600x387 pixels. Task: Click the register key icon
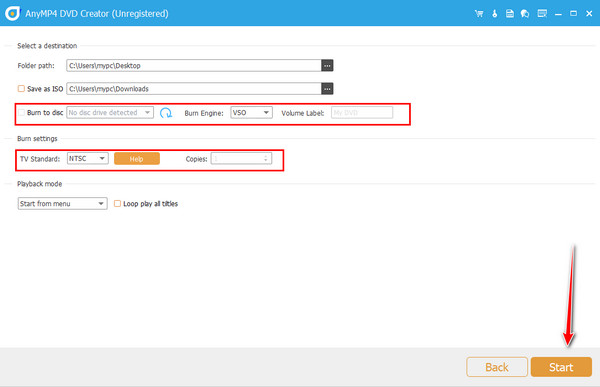click(x=494, y=14)
